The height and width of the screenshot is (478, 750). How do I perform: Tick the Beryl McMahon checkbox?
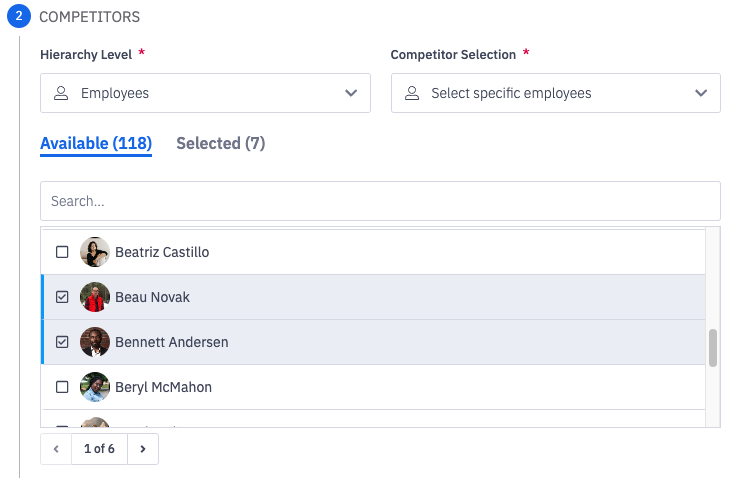tap(62, 387)
